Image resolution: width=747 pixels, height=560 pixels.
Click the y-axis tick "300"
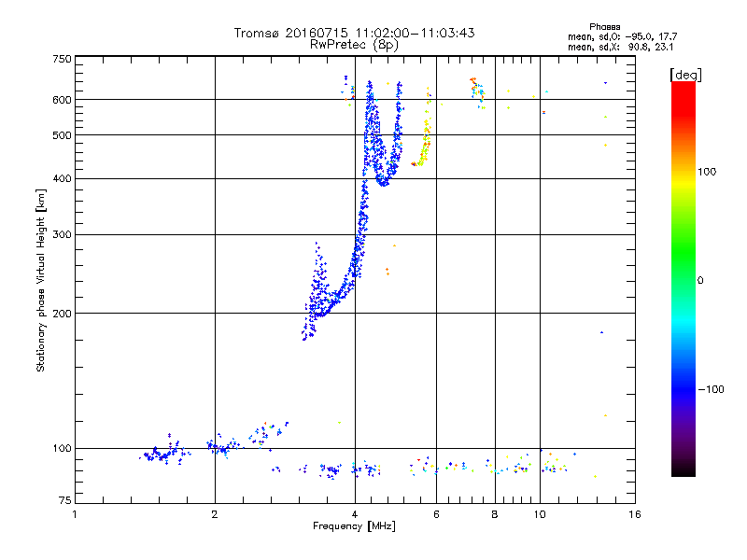[63, 235]
